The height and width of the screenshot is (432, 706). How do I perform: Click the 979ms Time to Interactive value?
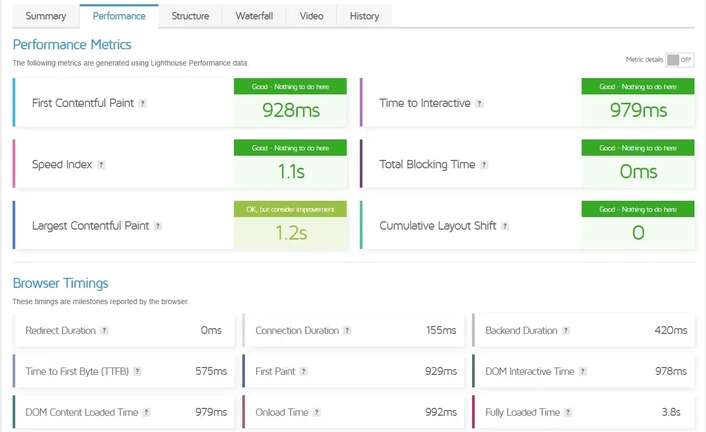638,110
